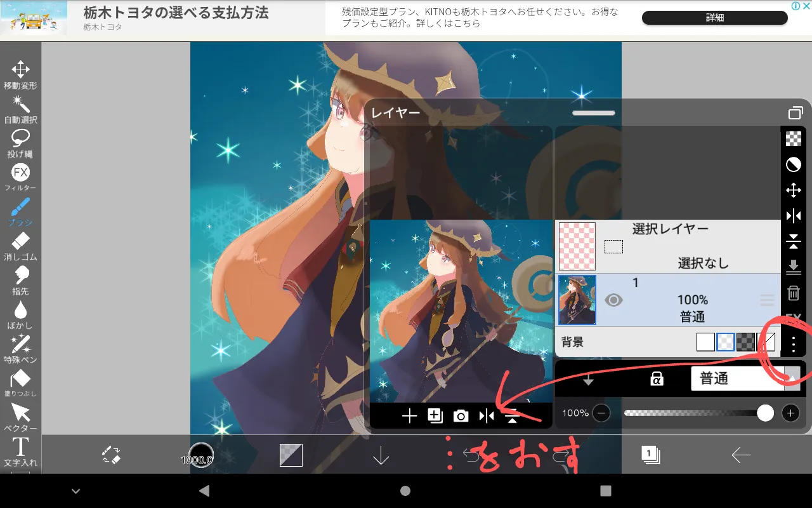812x508 pixels.
Task: Open the ad info icon
Action: coord(796,5)
